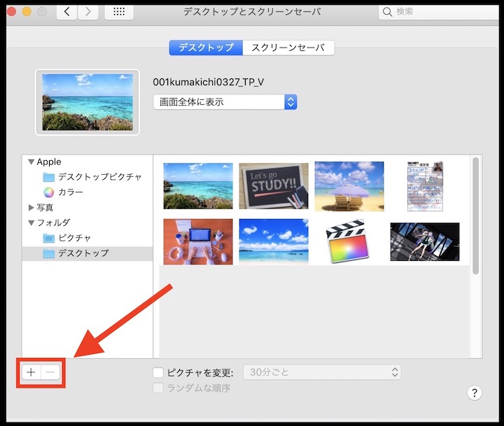The image size is (504, 426).
Task: Click the red close window button
Action: coord(12,12)
